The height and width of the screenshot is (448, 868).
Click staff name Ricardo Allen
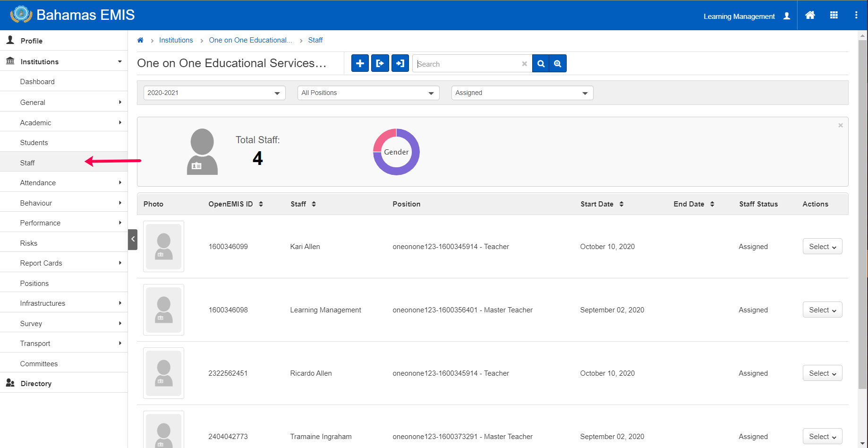311,373
